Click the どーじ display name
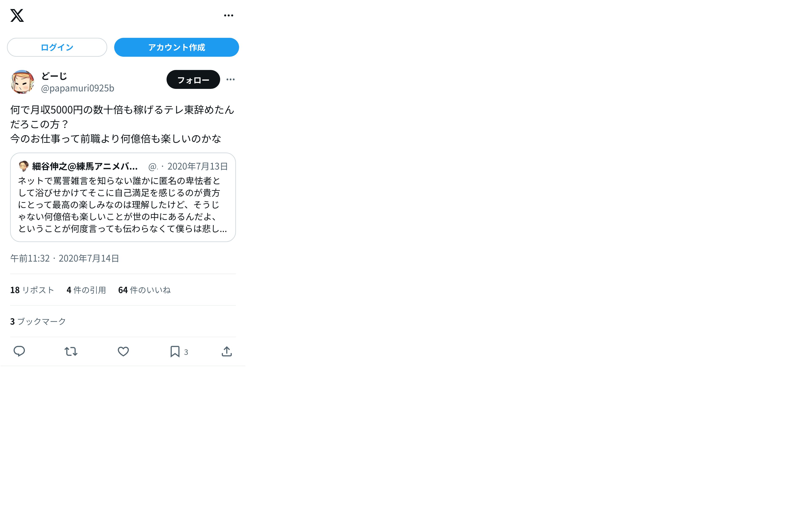 [54, 76]
